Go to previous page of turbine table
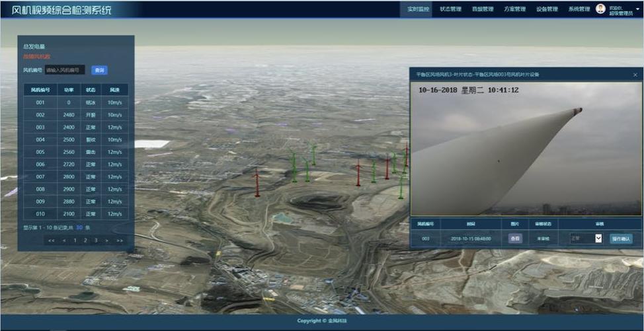Screen dimensions: 644x331 (64, 240)
